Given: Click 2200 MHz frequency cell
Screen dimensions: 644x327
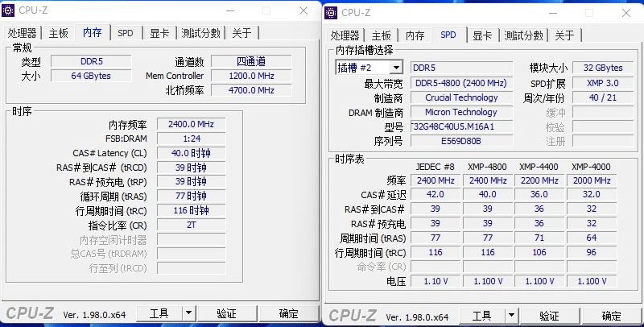Looking at the screenshot, I should point(539,180).
